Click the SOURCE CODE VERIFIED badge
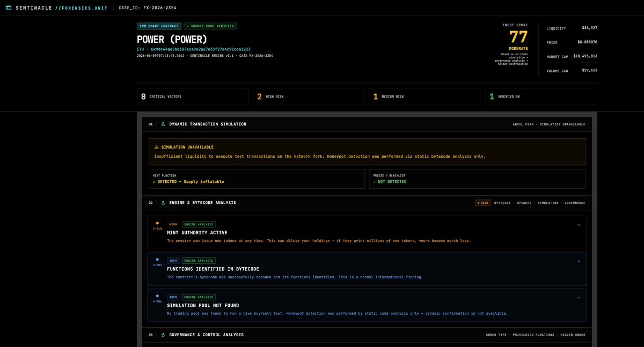This screenshot has height=347, width=644. click(210, 26)
